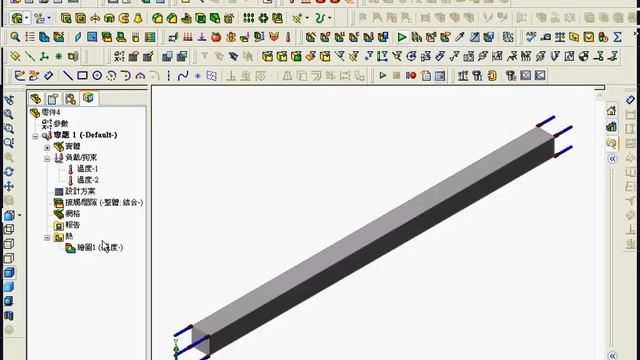The image size is (640, 360).
Task: Run the analysis with green arrow
Action: [x=402, y=38]
